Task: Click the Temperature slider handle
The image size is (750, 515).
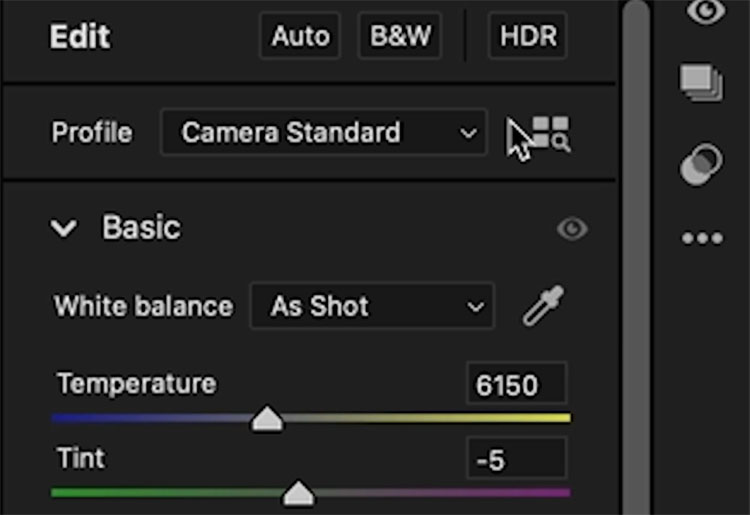Action: [x=267, y=419]
